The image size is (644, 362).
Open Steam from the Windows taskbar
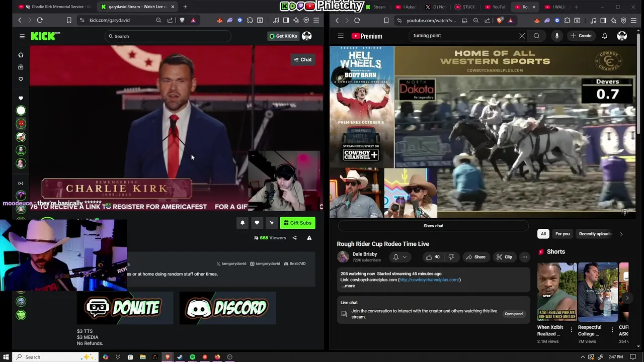180,357
